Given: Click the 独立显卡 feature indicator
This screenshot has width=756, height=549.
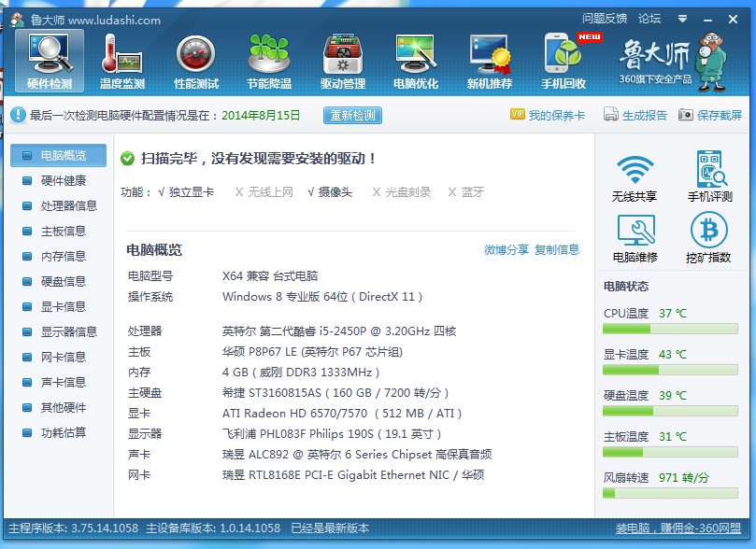Looking at the screenshot, I should (186, 192).
